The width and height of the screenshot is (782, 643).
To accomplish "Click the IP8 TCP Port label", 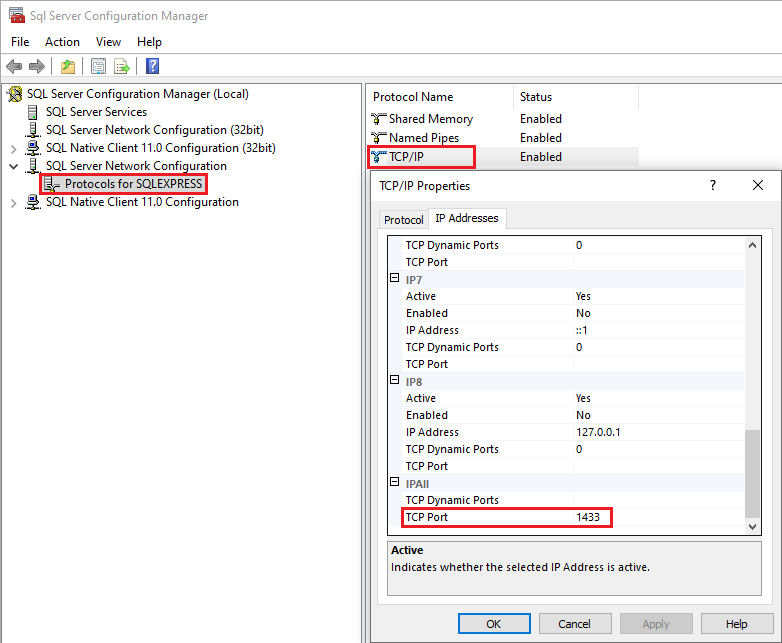I will pos(427,466).
